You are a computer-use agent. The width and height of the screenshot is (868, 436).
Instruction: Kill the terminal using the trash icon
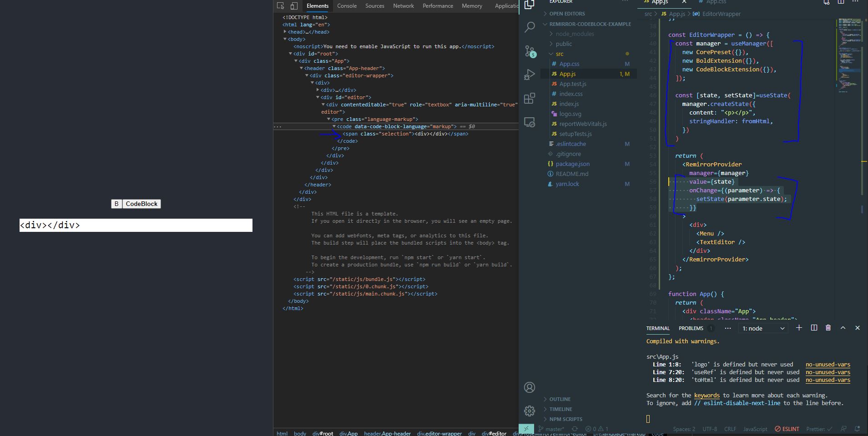[x=828, y=328]
